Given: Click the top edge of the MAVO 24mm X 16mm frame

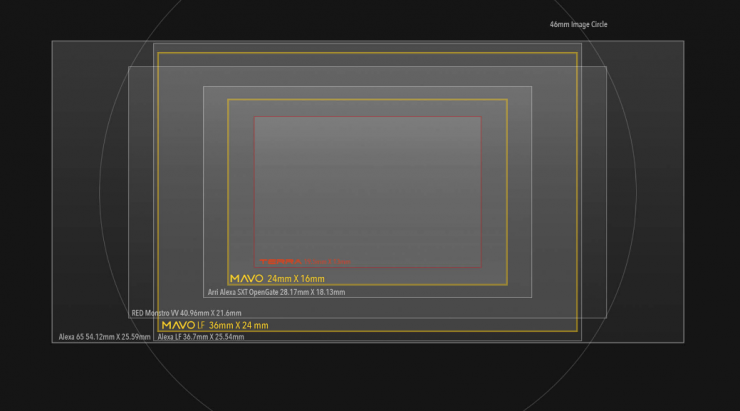Looking at the screenshot, I should point(367,99).
